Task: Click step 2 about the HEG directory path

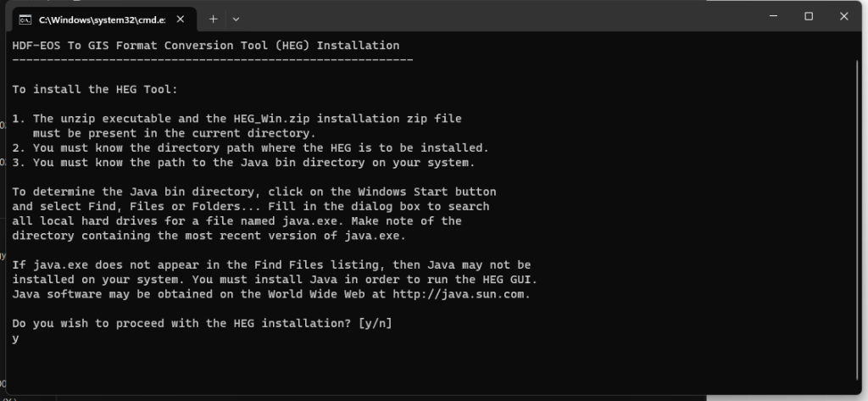Action: pyautogui.click(x=251, y=148)
